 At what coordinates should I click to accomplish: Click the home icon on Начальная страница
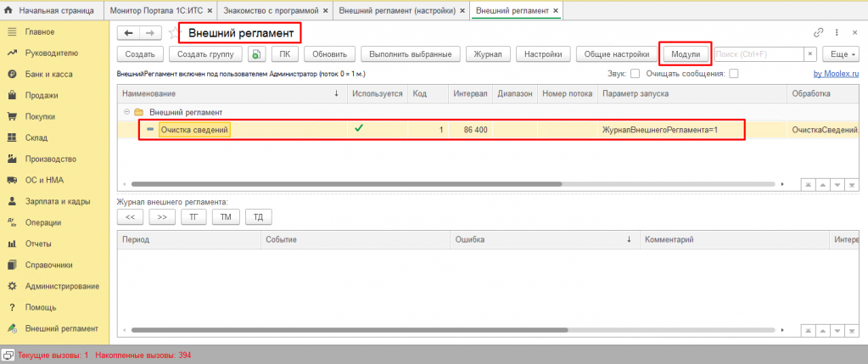(8, 10)
